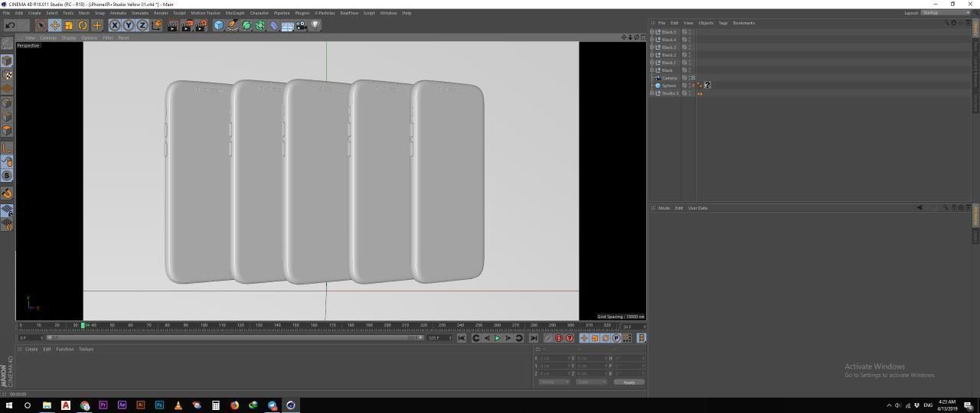Click green playhead marker on timeline
The height and width of the screenshot is (413, 980).
point(83,326)
